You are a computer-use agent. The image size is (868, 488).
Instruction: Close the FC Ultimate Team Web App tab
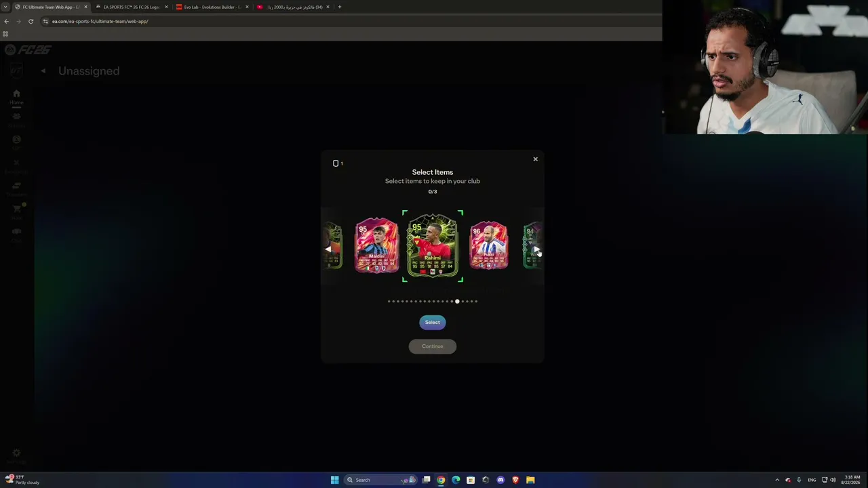click(x=85, y=7)
